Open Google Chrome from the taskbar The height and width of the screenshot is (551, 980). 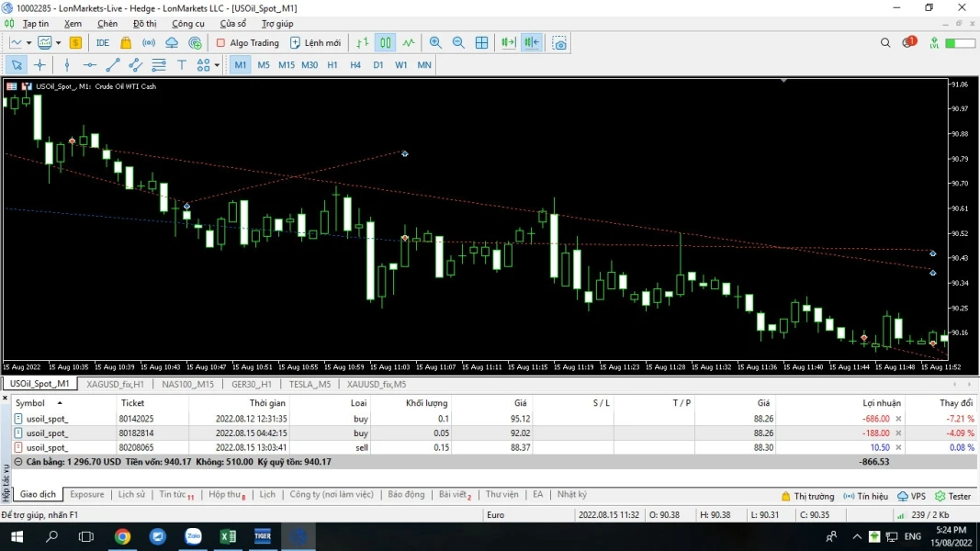point(122,536)
